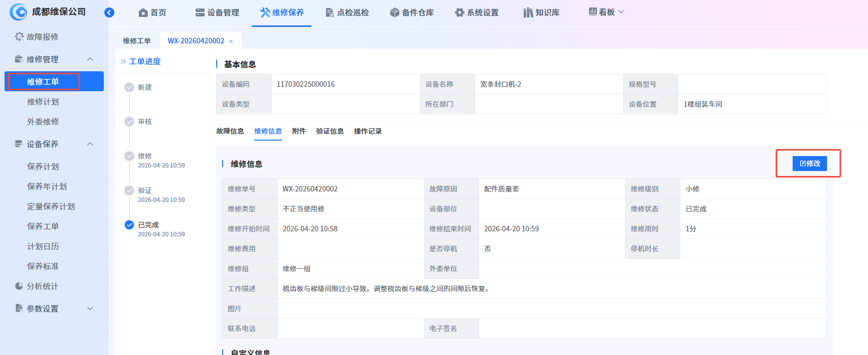Viewport: 868px width, 355px height.
Task: Click the 看板 chart icon
Action: (593, 11)
